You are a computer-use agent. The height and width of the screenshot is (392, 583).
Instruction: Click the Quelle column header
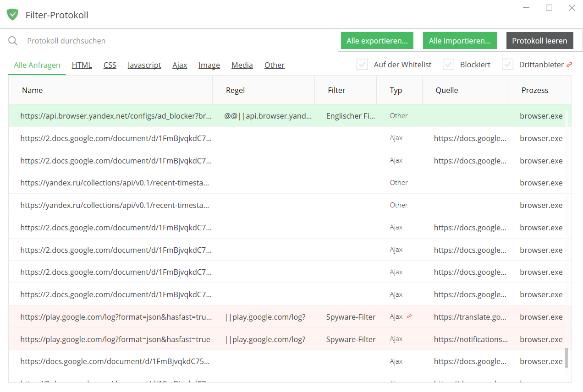point(465,90)
